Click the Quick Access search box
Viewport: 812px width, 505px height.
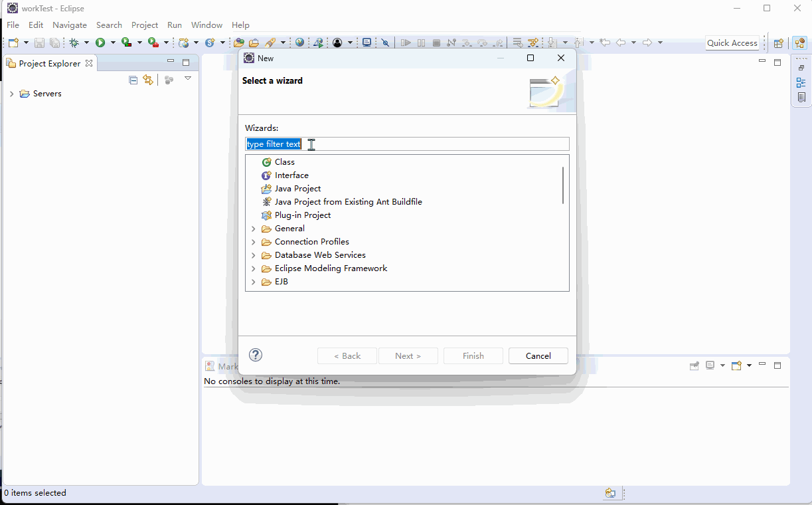click(732, 43)
